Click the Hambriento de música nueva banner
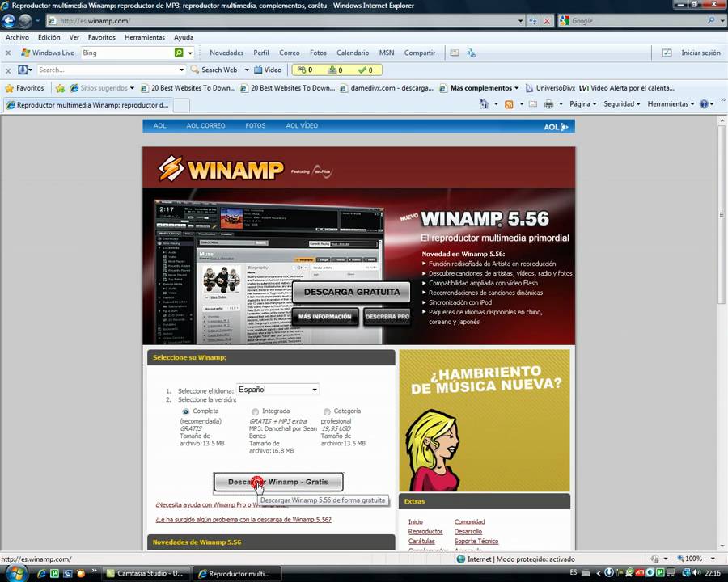The image size is (728, 582). pyautogui.click(x=485, y=420)
